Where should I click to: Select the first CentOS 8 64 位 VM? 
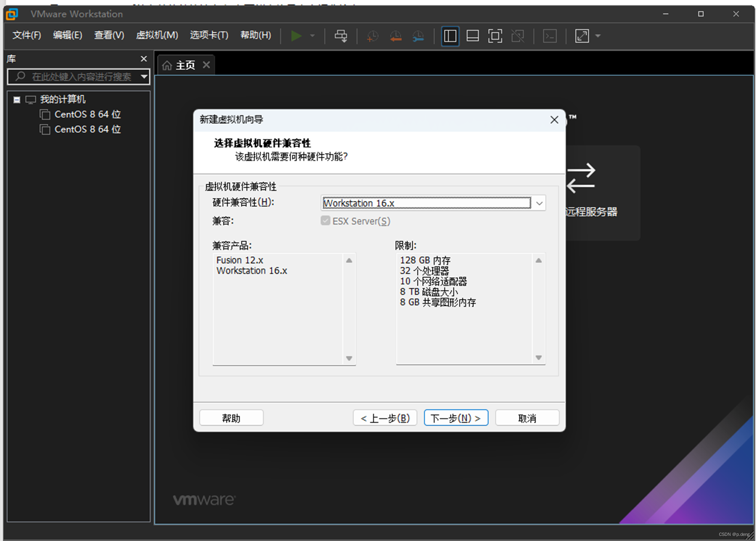tap(87, 114)
